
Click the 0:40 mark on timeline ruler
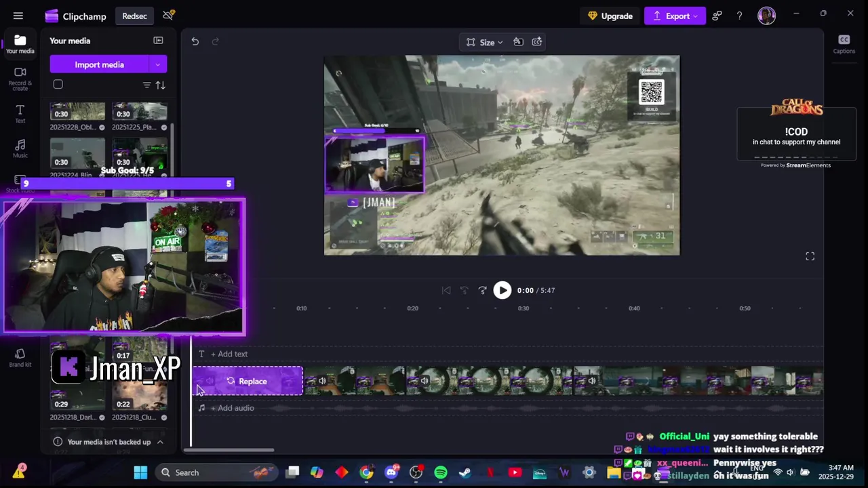(634, 308)
